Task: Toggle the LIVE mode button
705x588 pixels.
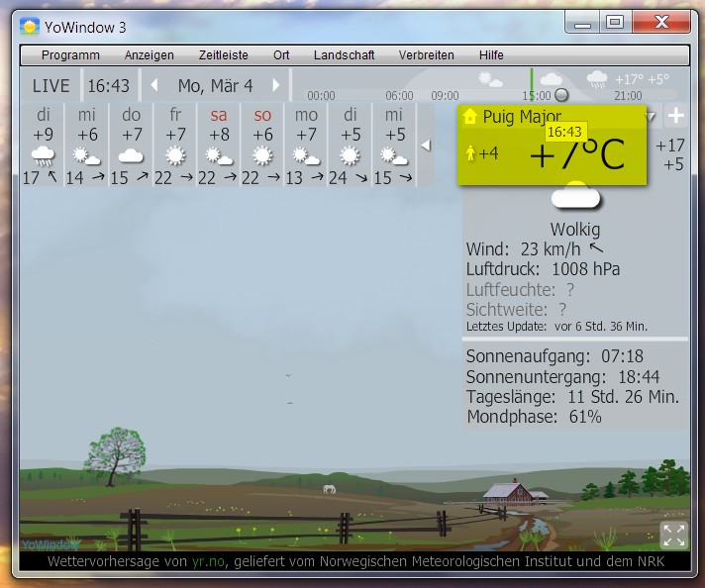Action: [51, 85]
